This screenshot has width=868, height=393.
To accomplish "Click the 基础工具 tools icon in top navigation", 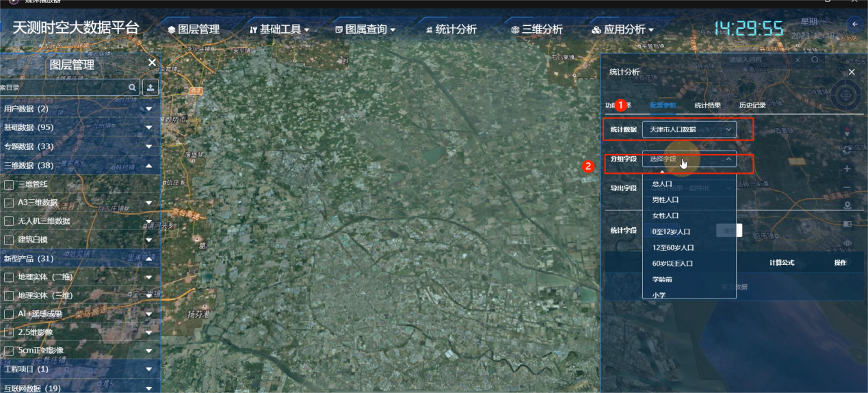I will click(x=254, y=29).
